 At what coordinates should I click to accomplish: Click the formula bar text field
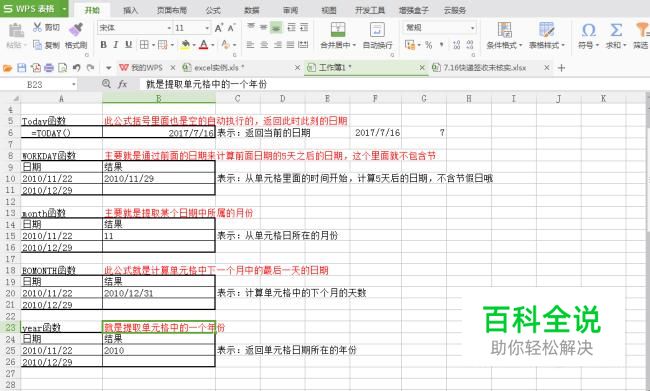point(394,84)
